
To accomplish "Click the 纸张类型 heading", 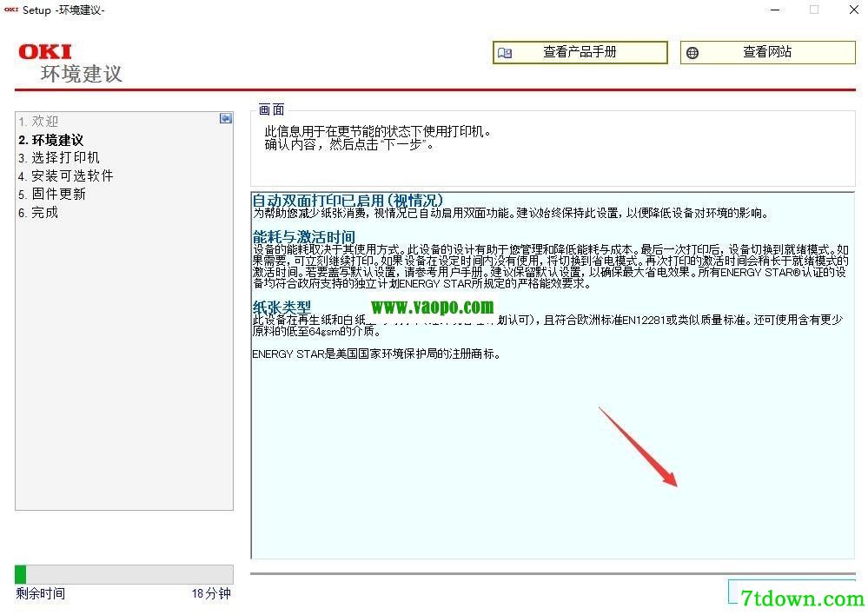I will [282, 307].
